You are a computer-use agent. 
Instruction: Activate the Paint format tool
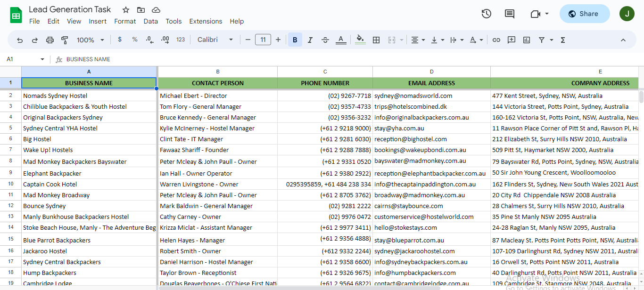65,40
